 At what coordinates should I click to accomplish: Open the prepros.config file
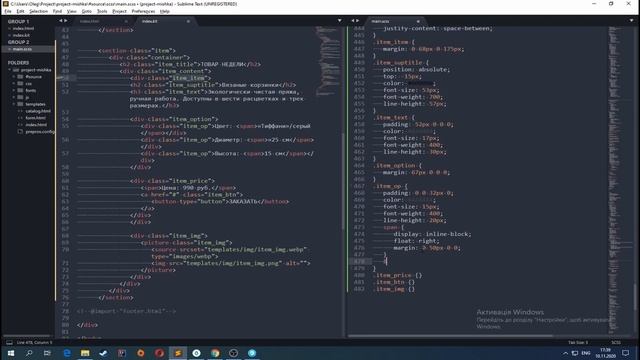pyautogui.click(x=40, y=132)
